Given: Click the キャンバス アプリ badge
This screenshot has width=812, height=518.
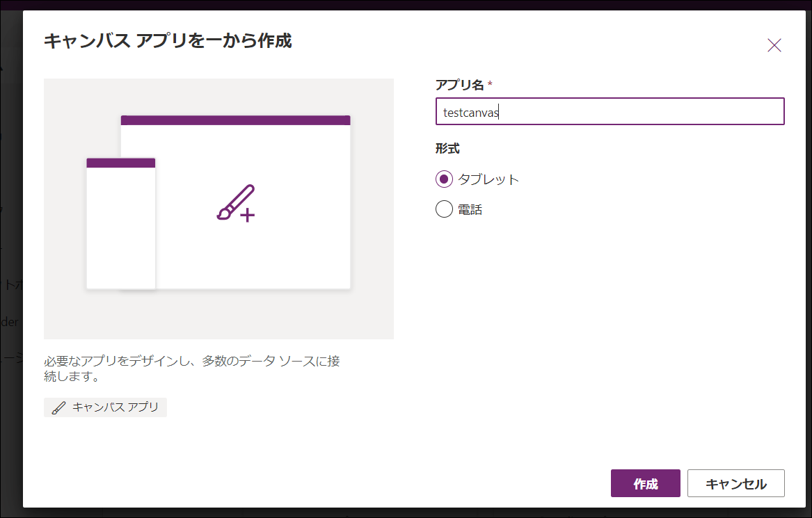Looking at the screenshot, I should [x=104, y=407].
